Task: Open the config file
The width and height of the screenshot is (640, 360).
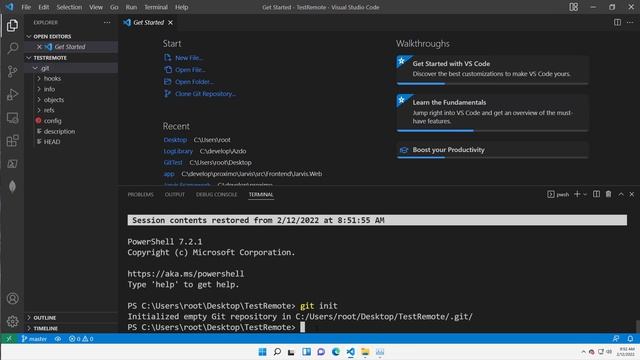Action: pyautogui.click(x=71, y=121)
